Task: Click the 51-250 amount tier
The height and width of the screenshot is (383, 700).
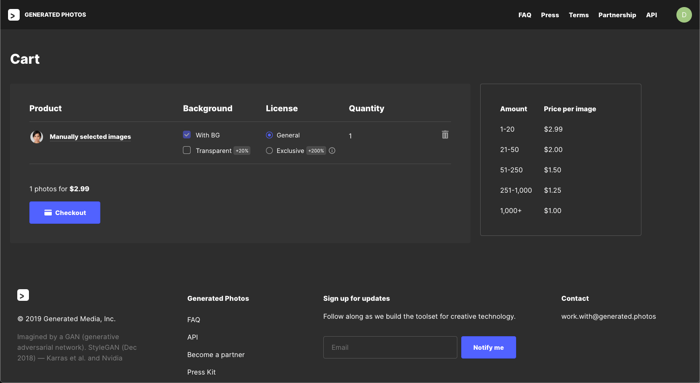Action: (511, 170)
